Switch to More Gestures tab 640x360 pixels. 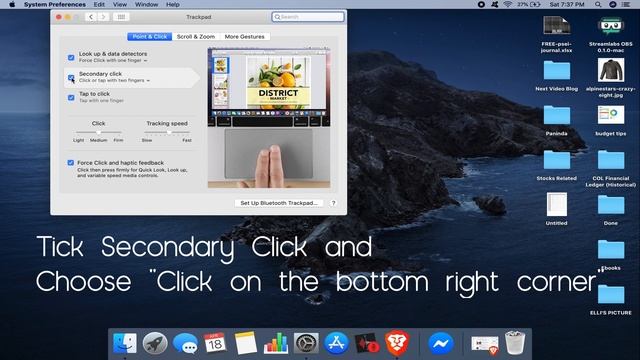pos(244,37)
